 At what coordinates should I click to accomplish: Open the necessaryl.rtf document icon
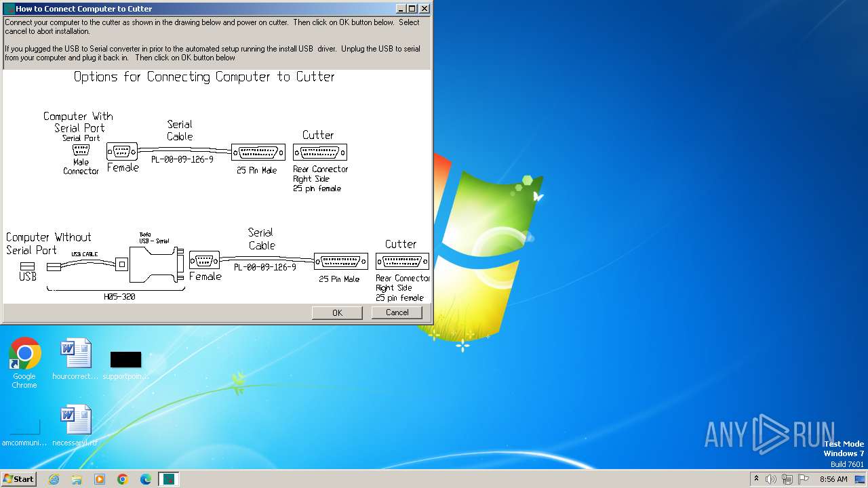pos(75,426)
